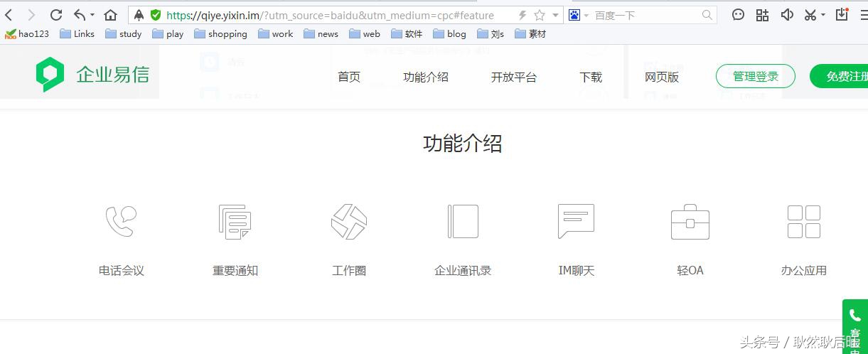The image size is (868, 354).
Task: Open the 素材 bookmark folder
Action: (x=530, y=33)
